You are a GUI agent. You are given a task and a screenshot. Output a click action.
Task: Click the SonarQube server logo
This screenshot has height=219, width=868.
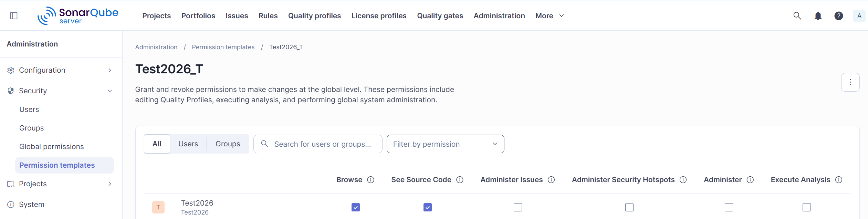pos(78,16)
